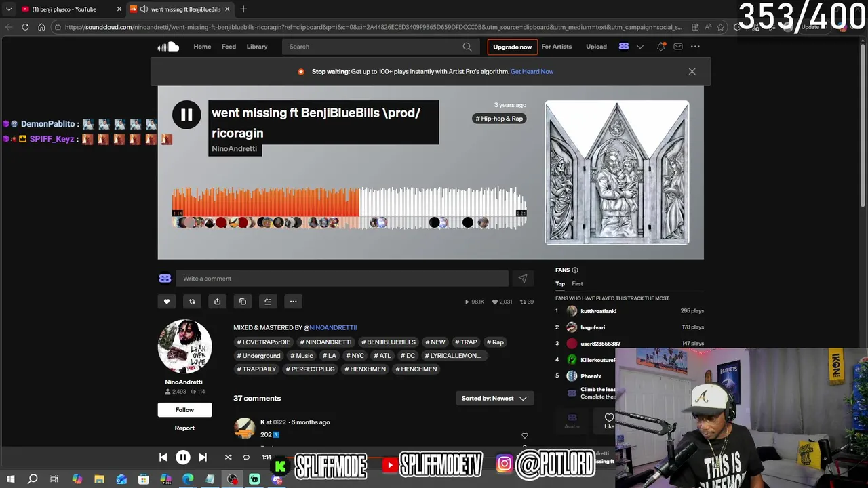Repost the track using the repost button
The width and height of the screenshot is (868, 488).
pos(192,302)
